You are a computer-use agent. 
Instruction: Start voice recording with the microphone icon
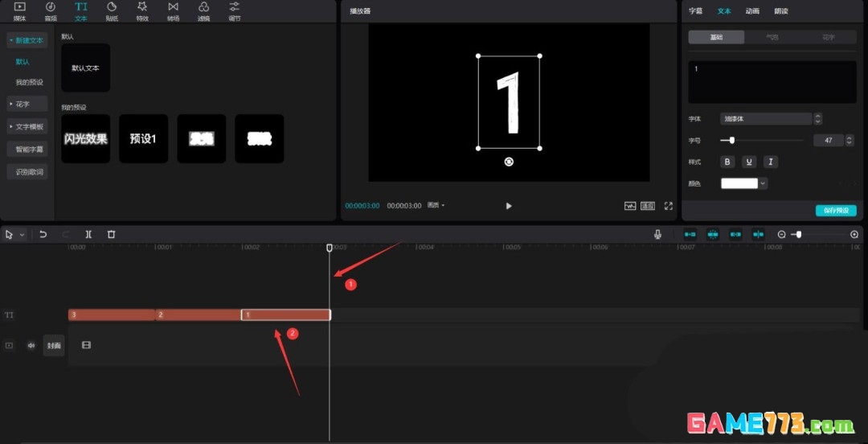pyautogui.click(x=657, y=234)
